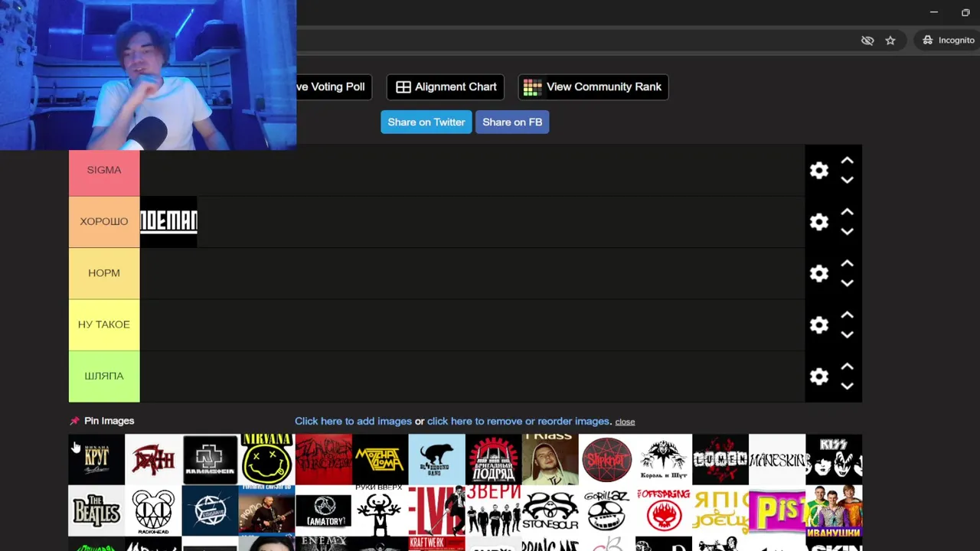Pick the Михаил Круг thumbnail
Screen dimensions: 980x551
tap(96, 459)
